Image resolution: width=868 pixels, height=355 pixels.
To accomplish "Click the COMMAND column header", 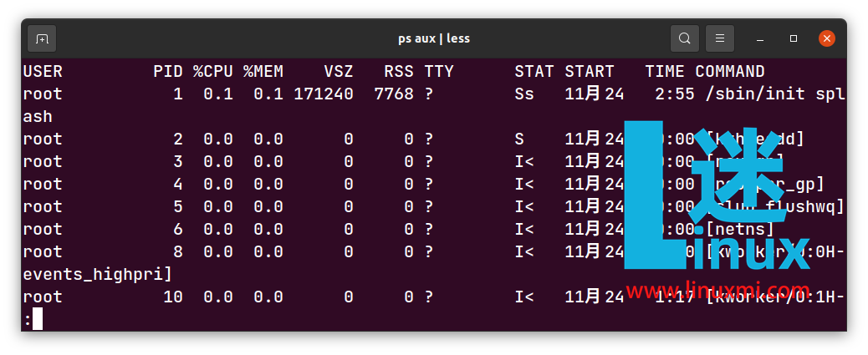I will coord(730,71).
